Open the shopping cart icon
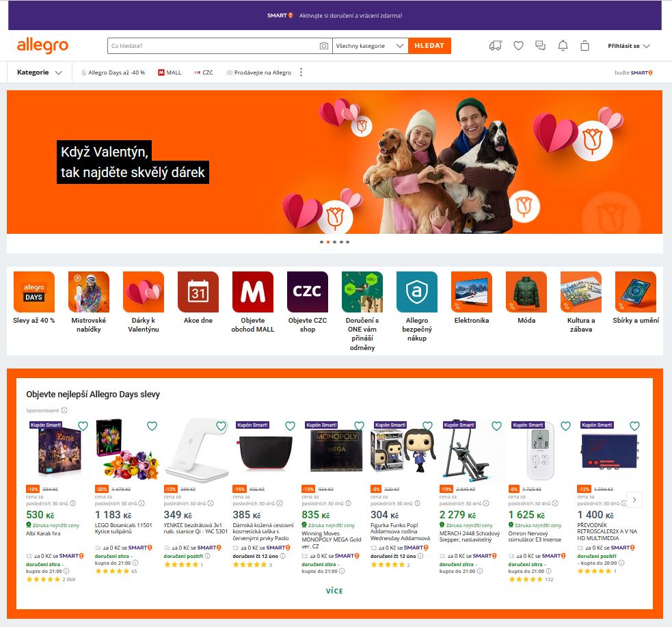 584,46
